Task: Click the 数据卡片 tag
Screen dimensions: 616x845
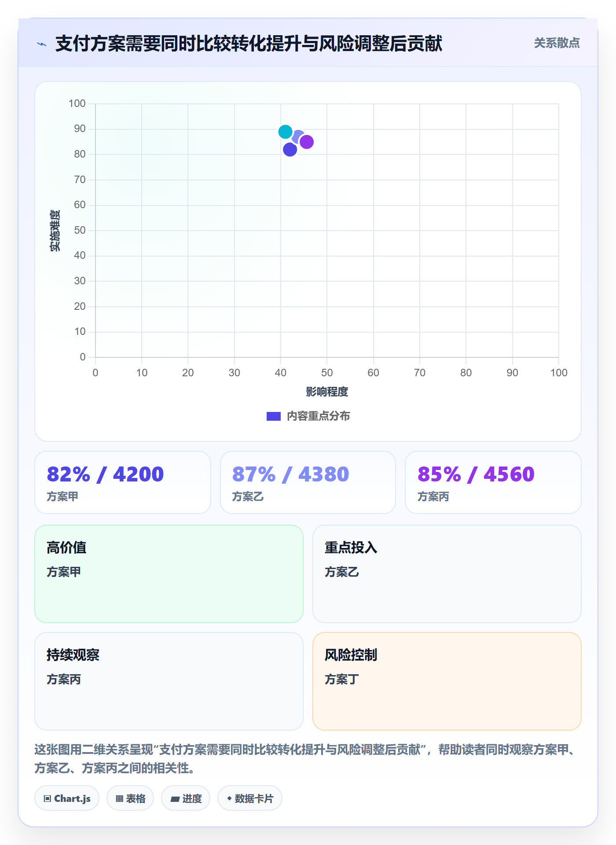Action: tap(250, 798)
